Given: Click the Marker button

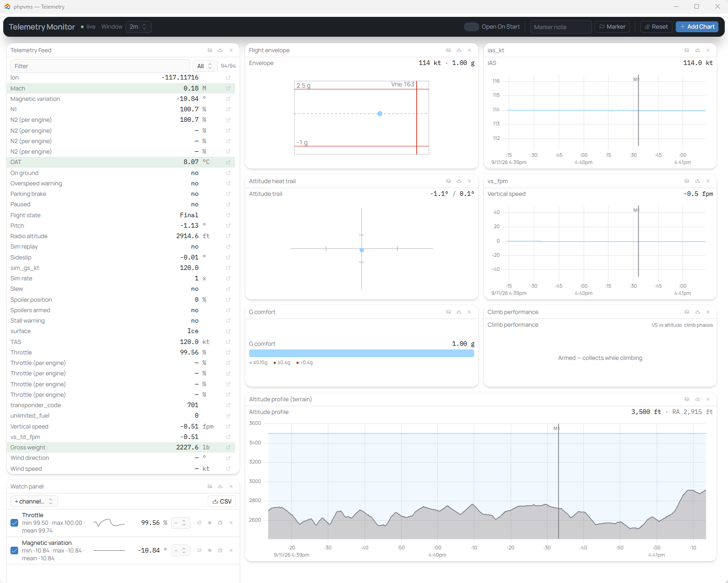Looking at the screenshot, I should pos(612,27).
